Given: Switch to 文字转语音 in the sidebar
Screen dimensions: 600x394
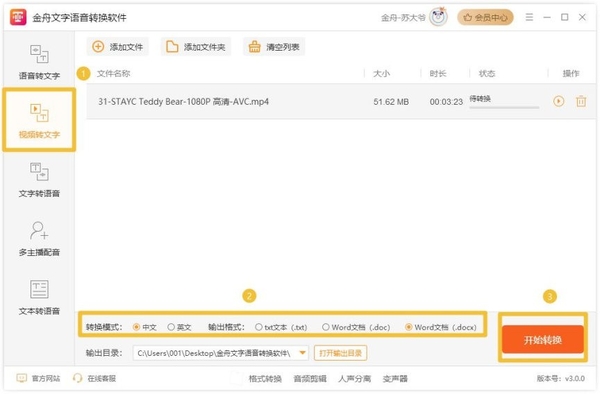Looking at the screenshot, I should coord(39,180).
